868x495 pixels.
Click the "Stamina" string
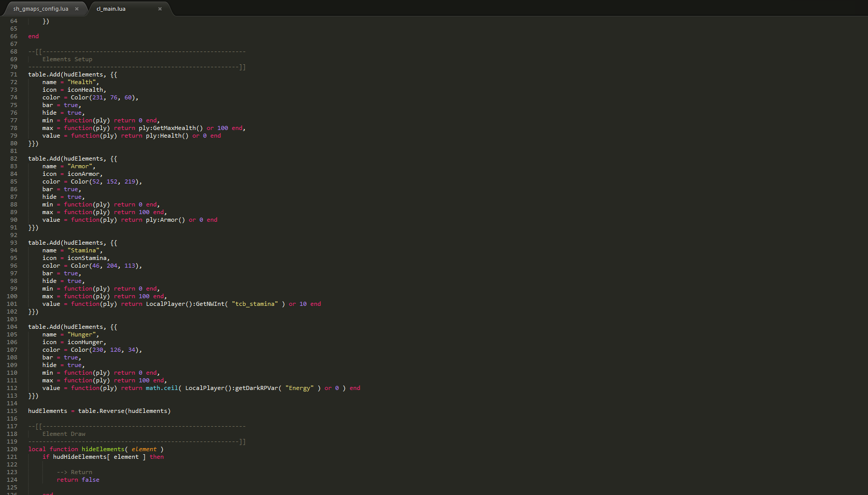click(83, 250)
